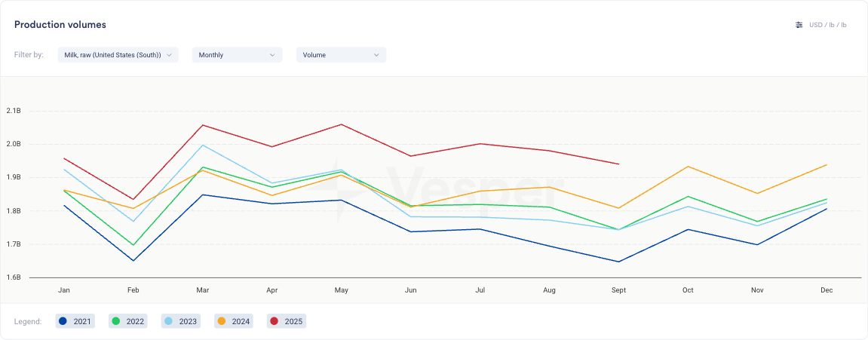Viewport: 868px width, 340px height.
Task: Click the chevron on the Monthly dropdown
Action: [x=272, y=55]
